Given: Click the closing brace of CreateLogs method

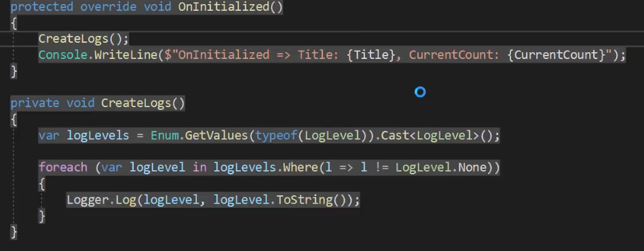Looking at the screenshot, I should click(14, 232).
